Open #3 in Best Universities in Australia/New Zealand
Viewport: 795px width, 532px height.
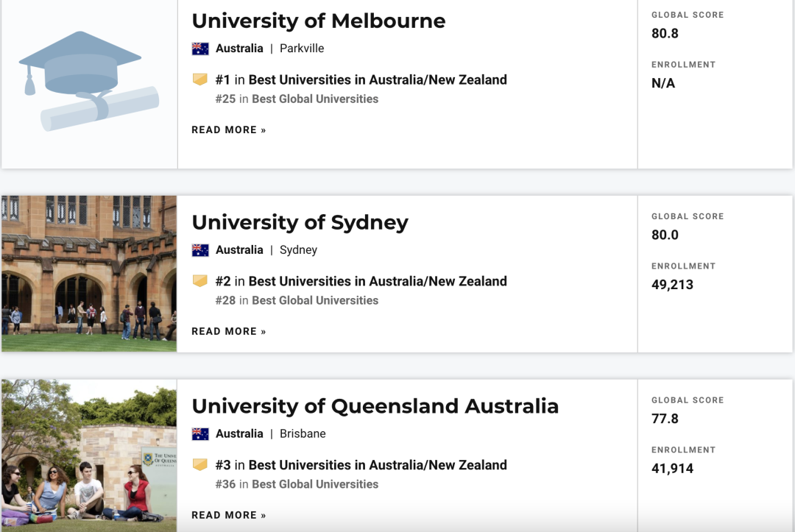[x=361, y=466]
